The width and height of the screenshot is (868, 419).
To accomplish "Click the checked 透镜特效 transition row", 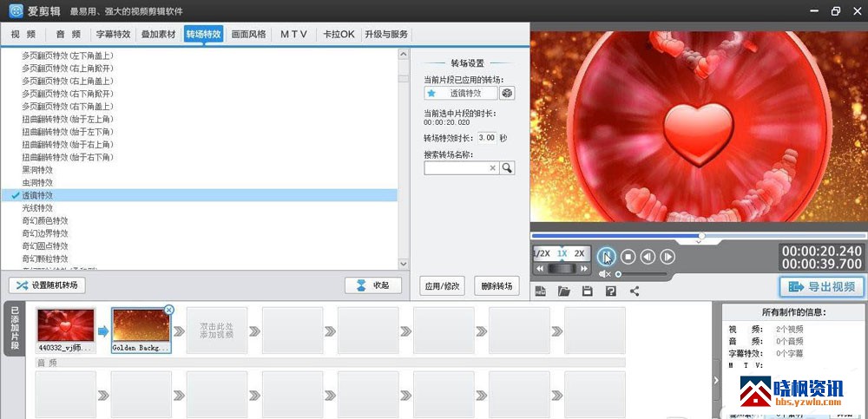I will point(199,195).
